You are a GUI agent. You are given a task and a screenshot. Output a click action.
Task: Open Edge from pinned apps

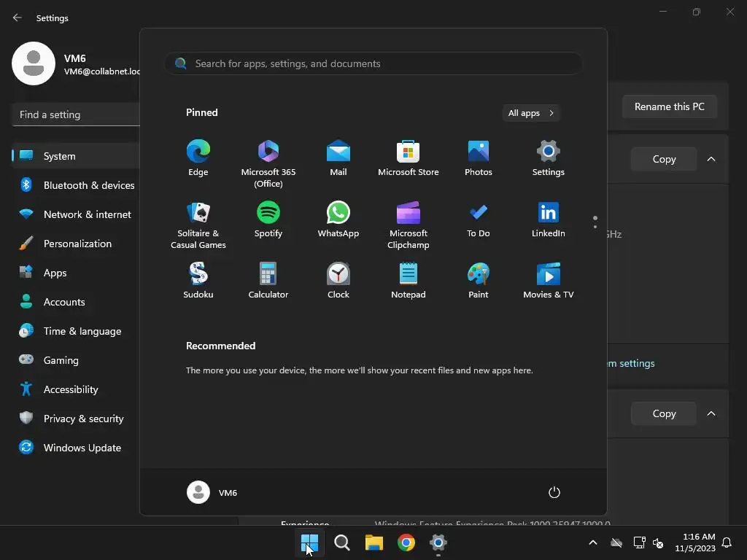pos(198,158)
